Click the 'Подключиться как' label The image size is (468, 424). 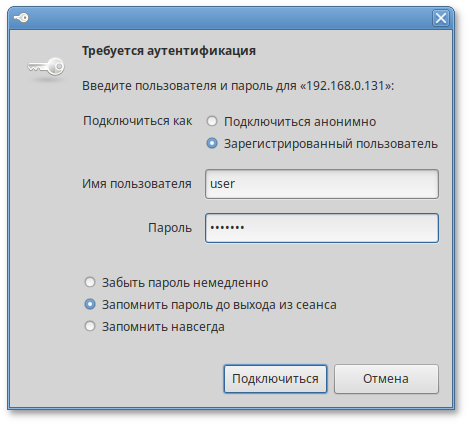pos(137,121)
